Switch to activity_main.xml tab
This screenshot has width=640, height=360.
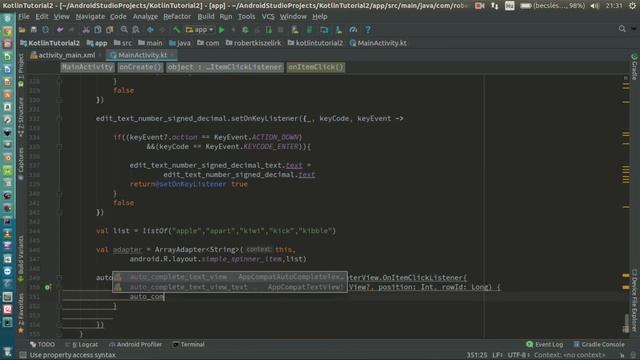coord(66,55)
